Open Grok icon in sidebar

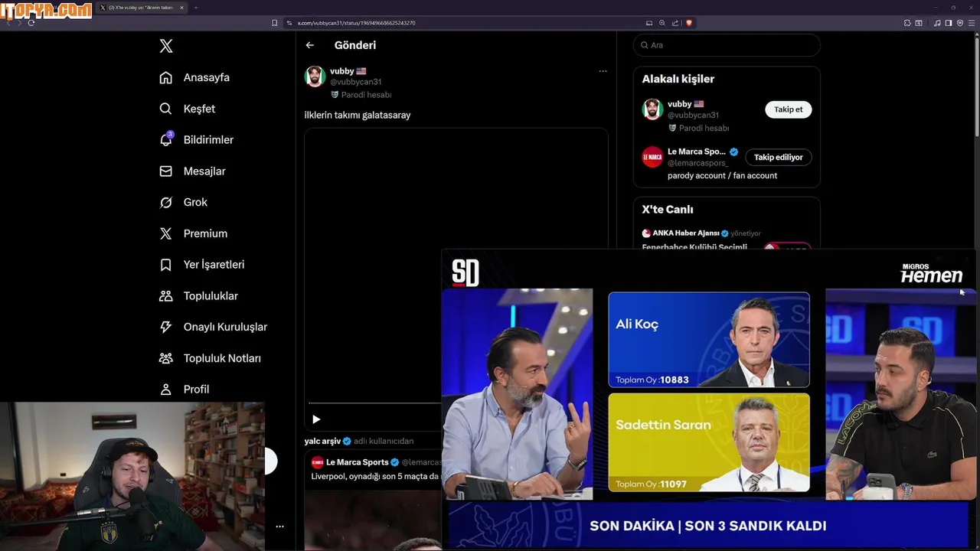coord(165,202)
